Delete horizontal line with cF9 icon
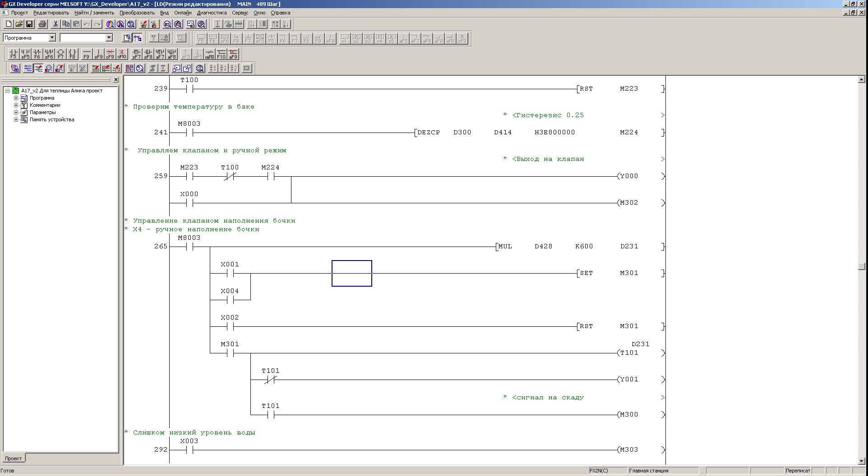This screenshot has width=868, height=476. click(x=110, y=54)
